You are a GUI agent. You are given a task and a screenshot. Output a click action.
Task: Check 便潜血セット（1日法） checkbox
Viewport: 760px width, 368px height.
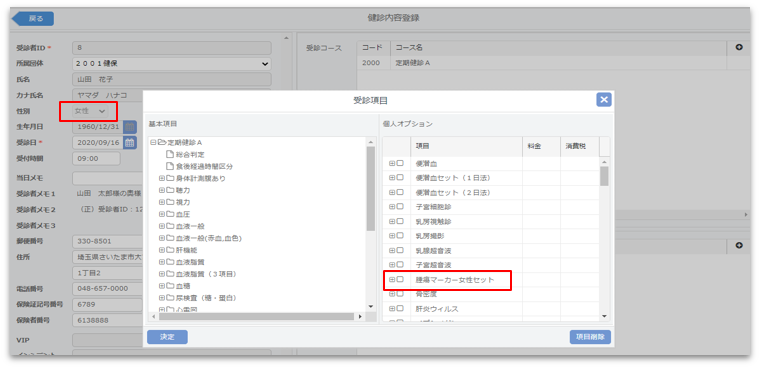[400, 178]
